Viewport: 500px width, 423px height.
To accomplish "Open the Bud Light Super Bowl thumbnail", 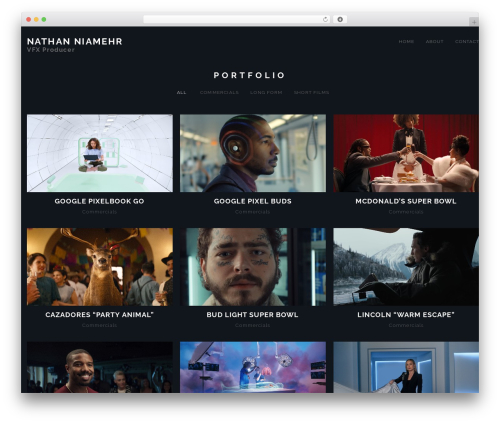I will pos(253,267).
